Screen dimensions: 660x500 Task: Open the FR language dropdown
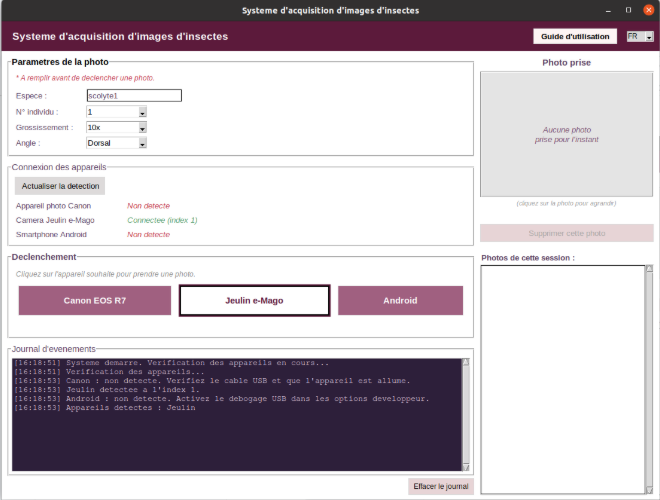click(640, 37)
